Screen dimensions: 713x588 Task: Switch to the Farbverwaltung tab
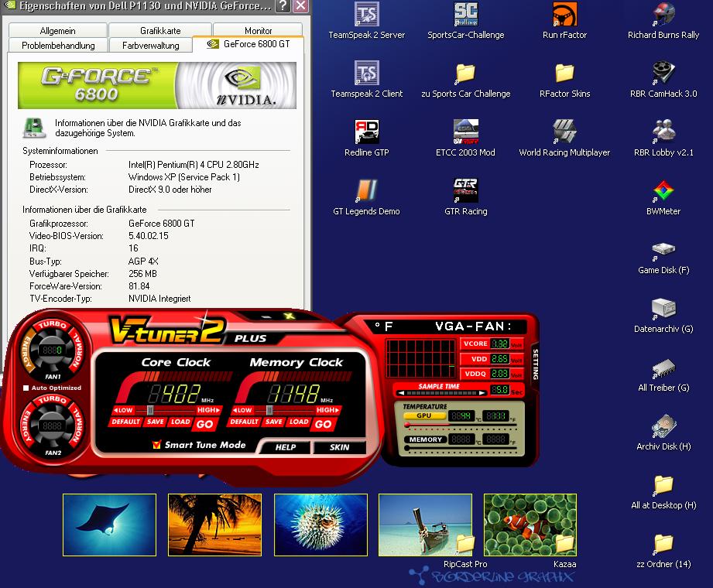(x=150, y=46)
